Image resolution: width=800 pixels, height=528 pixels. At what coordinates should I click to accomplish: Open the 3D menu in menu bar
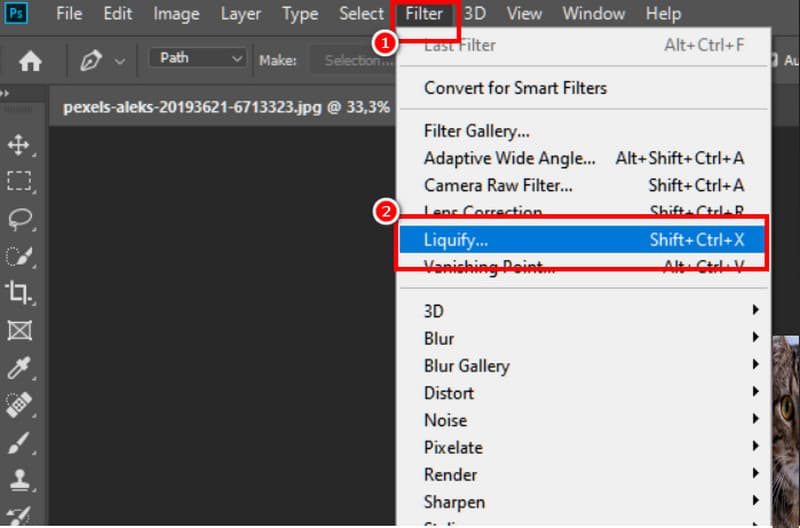pyautogui.click(x=474, y=13)
